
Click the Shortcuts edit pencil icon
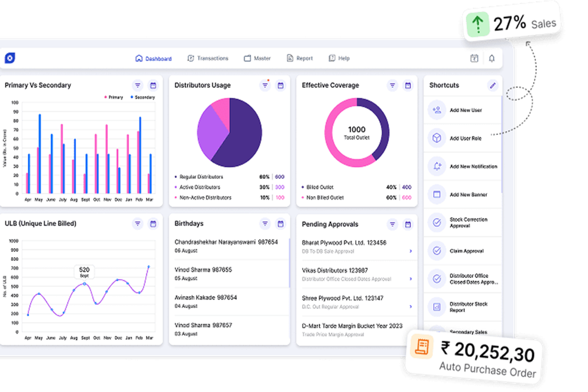pyautogui.click(x=493, y=85)
